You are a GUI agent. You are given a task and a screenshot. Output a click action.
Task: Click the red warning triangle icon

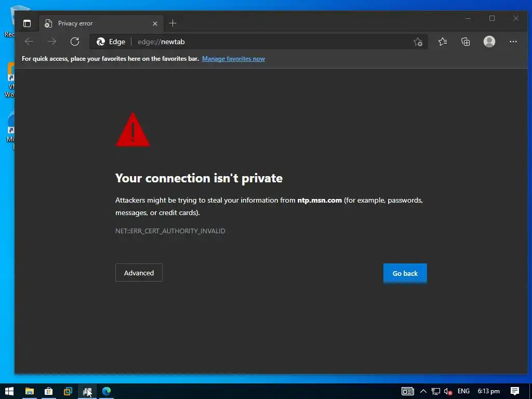[132, 129]
